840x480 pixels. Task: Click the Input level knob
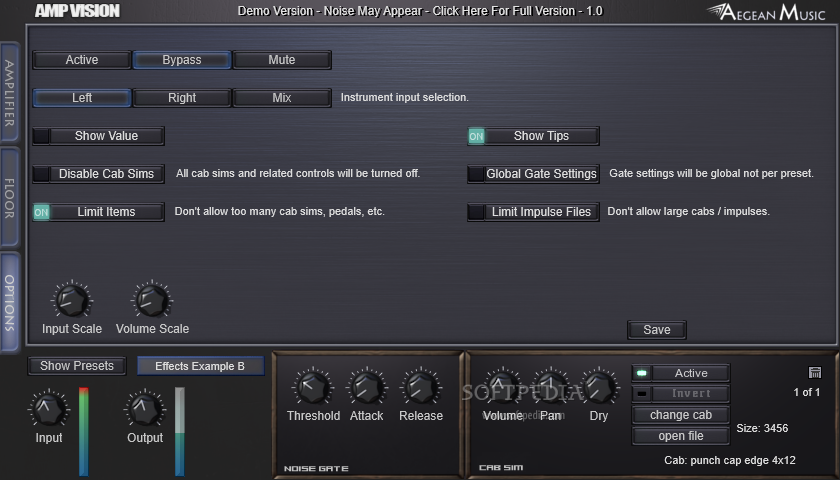point(48,409)
